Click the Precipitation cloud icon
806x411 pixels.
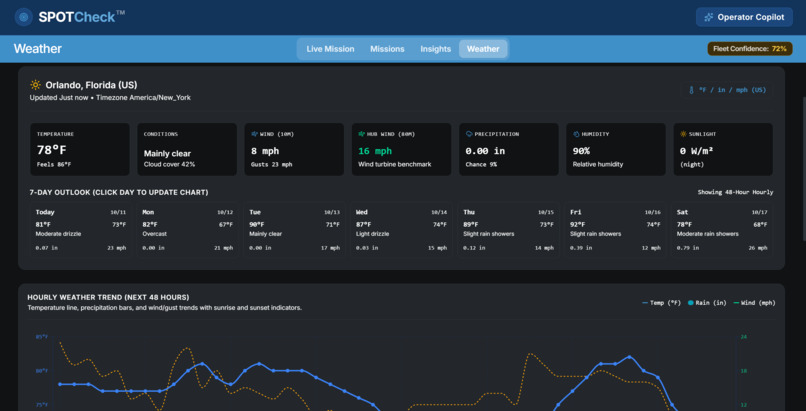click(x=469, y=134)
